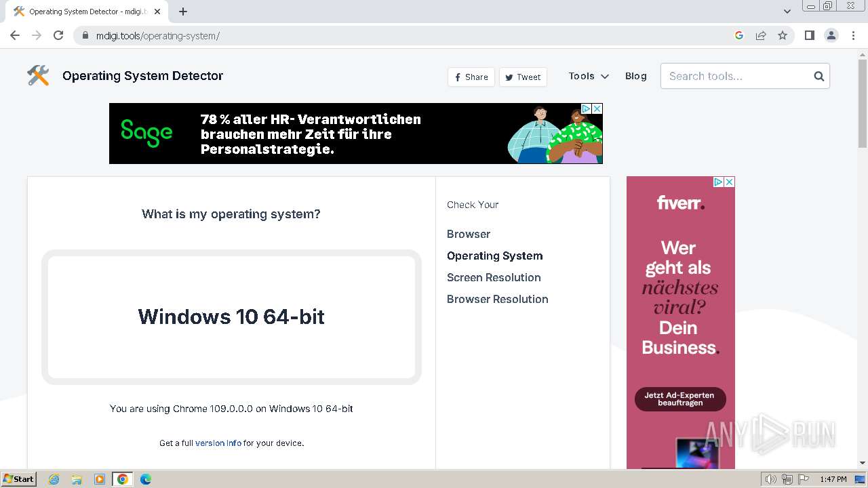Select Operating System check link
The height and width of the screenshot is (488, 868).
point(495,256)
